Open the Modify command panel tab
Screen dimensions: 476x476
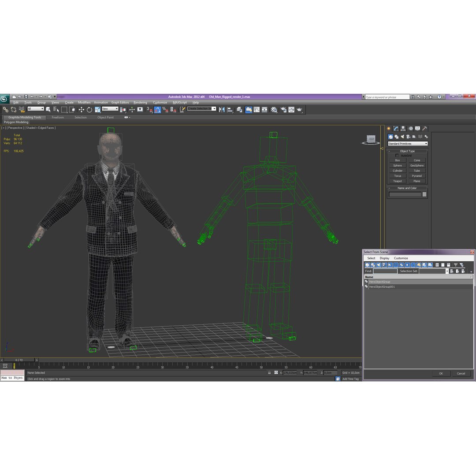(396, 128)
